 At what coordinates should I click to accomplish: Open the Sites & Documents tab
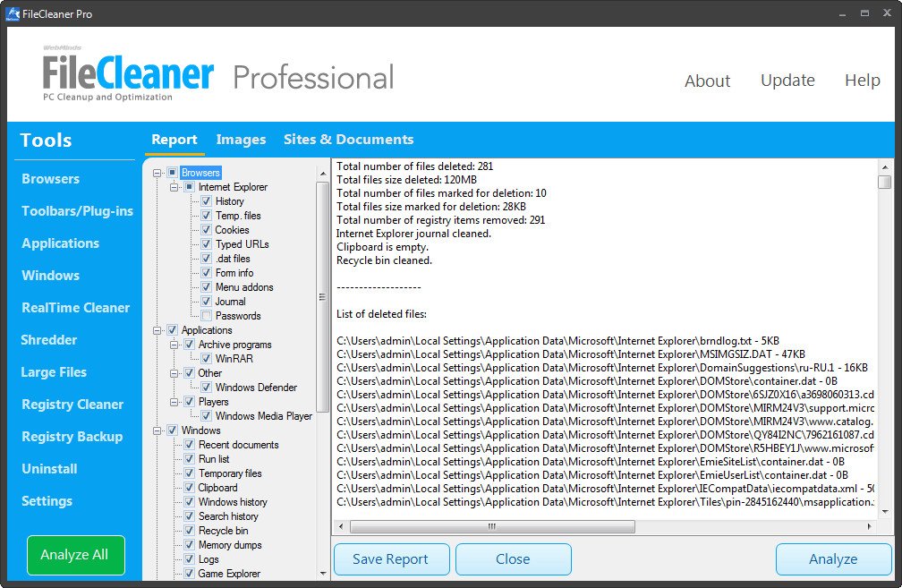pyautogui.click(x=348, y=140)
